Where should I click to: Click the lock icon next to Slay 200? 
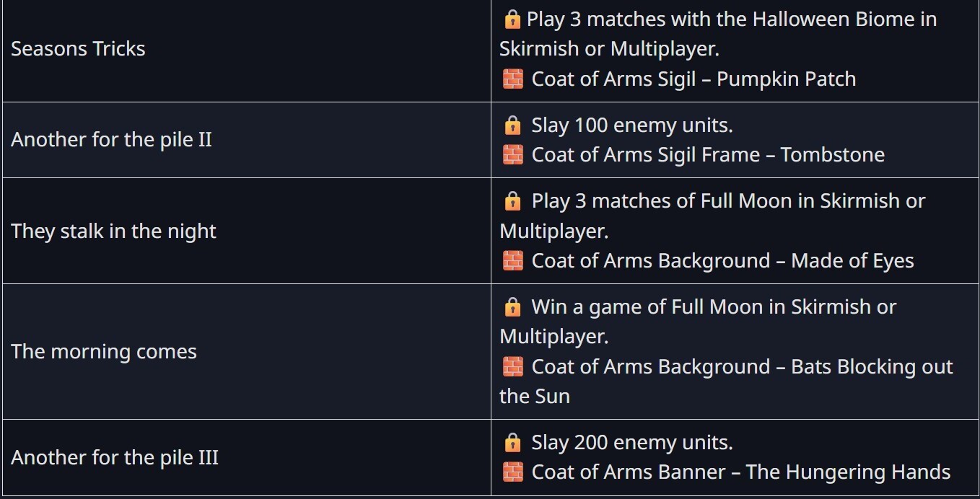tap(512, 443)
